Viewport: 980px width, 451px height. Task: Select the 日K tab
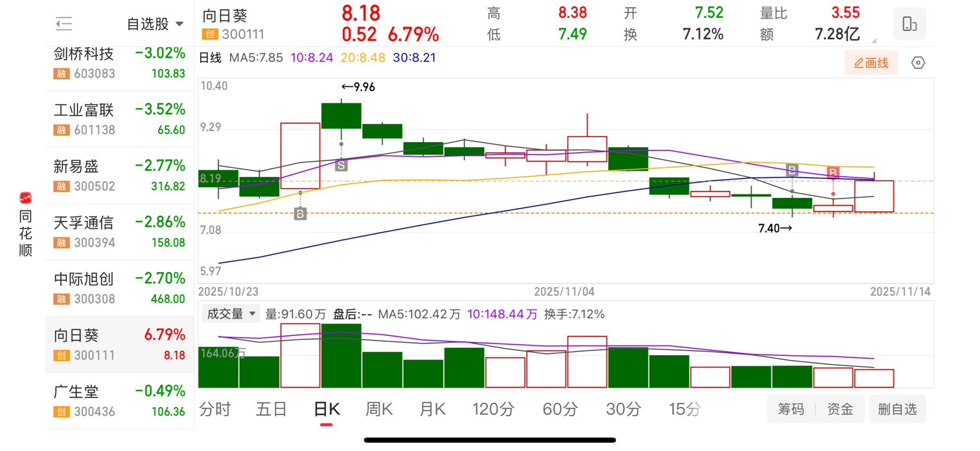click(326, 409)
